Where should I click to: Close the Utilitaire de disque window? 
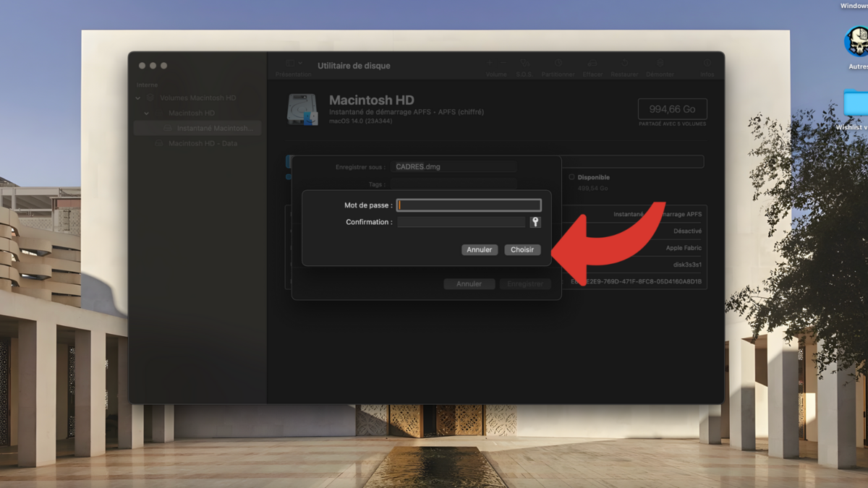click(142, 66)
